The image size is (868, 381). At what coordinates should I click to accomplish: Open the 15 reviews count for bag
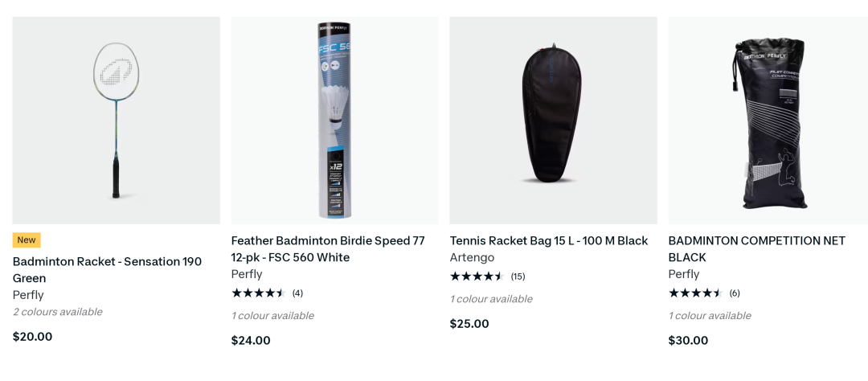click(518, 277)
